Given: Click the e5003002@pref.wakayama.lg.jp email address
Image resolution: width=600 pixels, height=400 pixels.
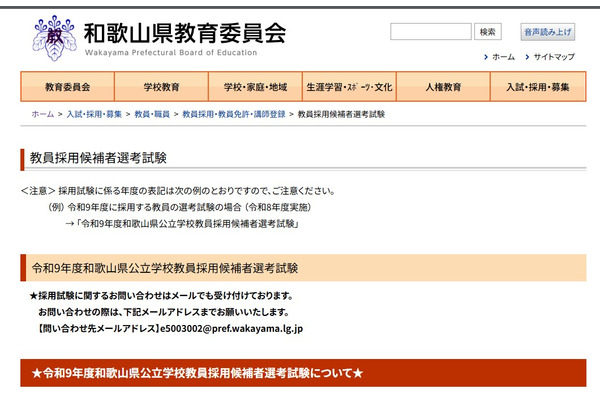Looking at the screenshot, I should [x=232, y=328].
